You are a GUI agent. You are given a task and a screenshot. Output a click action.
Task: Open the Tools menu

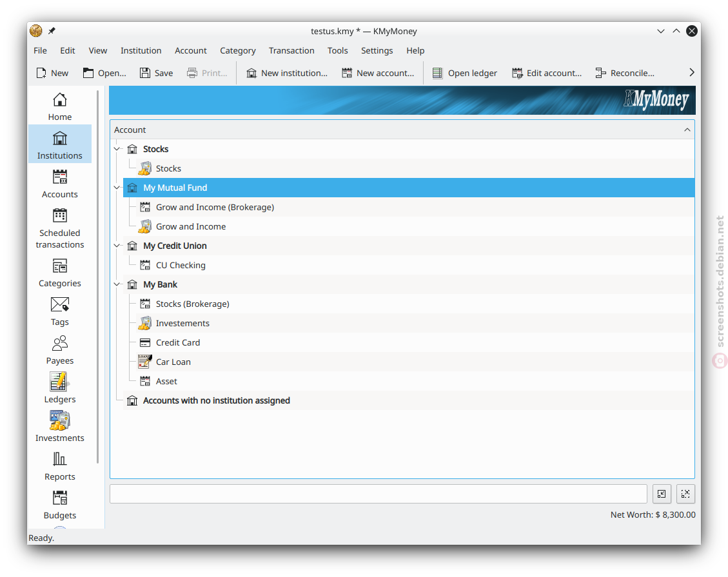(x=337, y=50)
